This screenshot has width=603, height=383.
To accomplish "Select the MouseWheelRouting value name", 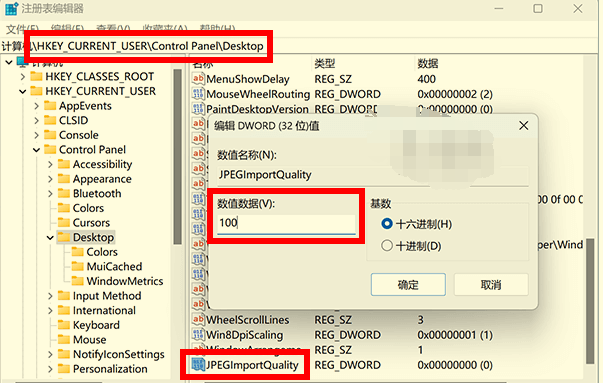I will [x=258, y=94].
